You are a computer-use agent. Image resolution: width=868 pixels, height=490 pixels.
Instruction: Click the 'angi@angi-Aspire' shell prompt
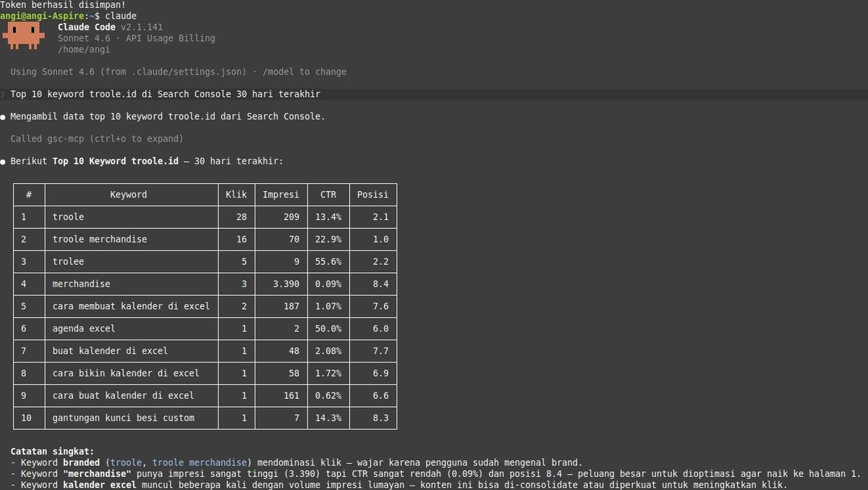click(42, 16)
